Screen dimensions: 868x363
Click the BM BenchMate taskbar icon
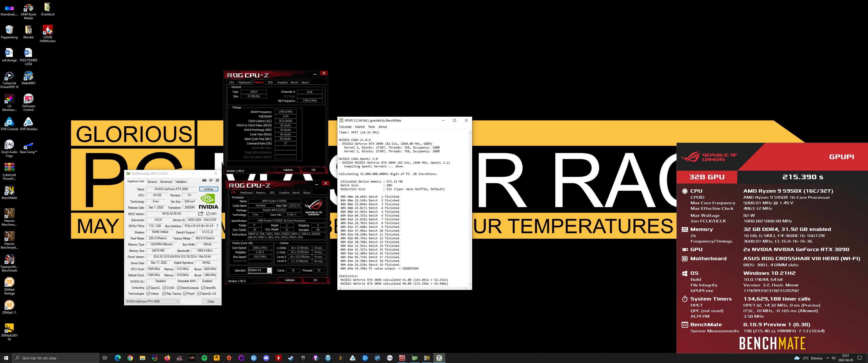click(427, 358)
